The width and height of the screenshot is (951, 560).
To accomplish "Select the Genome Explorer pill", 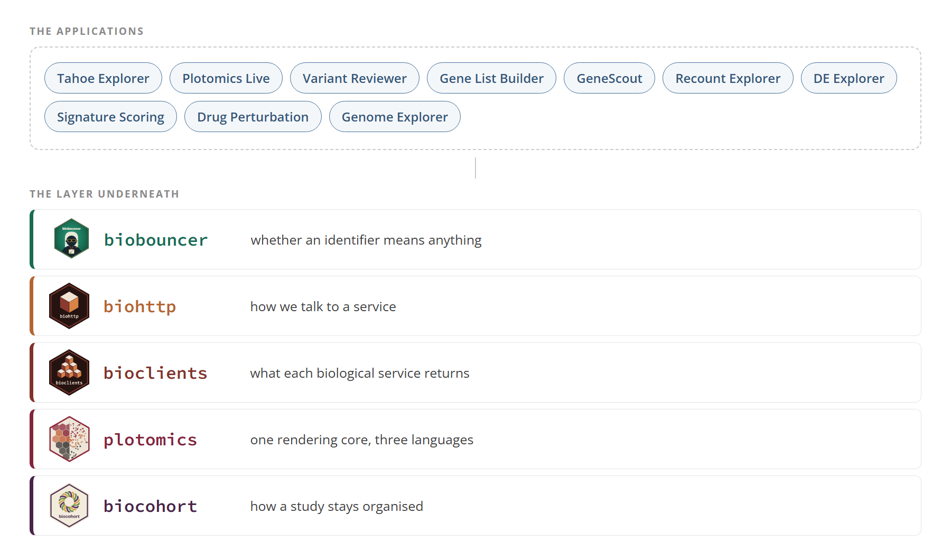I will point(395,117).
